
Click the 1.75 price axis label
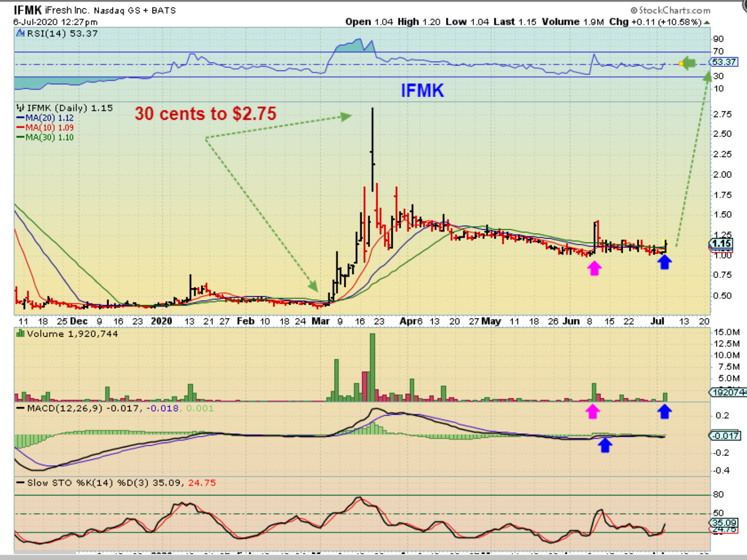(722, 195)
